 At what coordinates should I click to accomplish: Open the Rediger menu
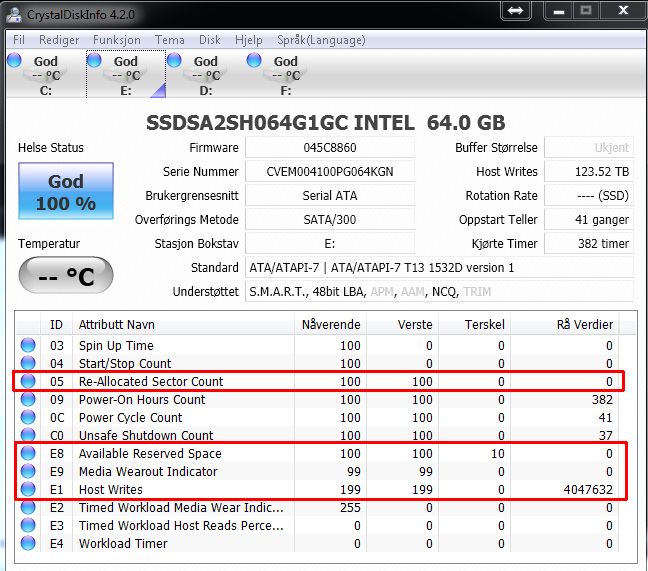tap(59, 40)
